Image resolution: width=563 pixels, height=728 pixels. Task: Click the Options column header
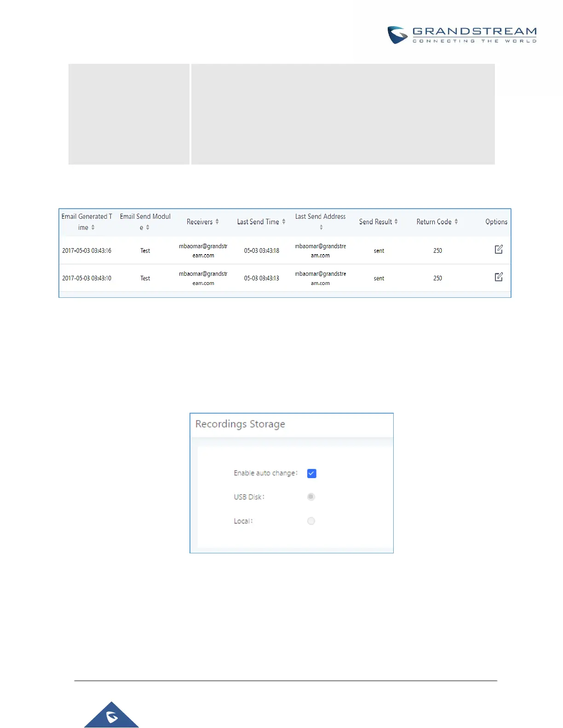[496, 222]
